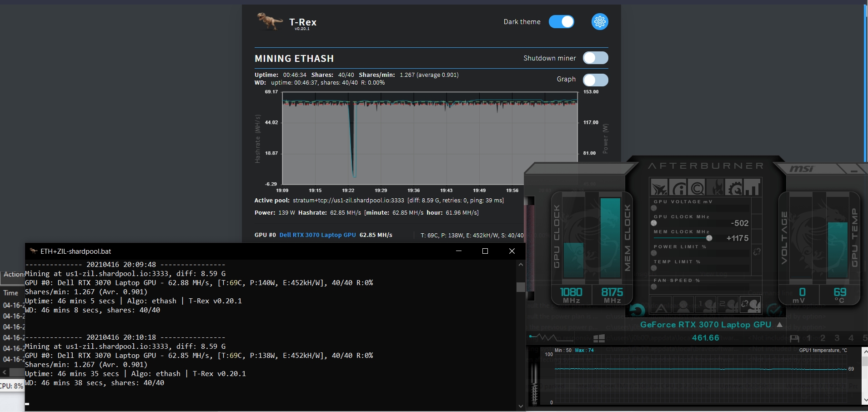Viewport: 868px width, 412px height.
Task: Click the GPU Clock MHz slider knob
Action: (x=654, y=223)
